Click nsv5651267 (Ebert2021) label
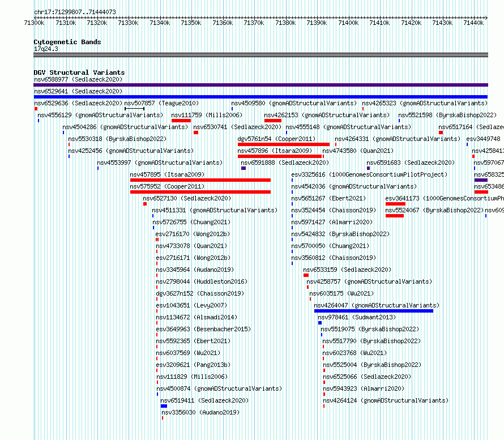This screenshot has width=504, height=440. 328,198
